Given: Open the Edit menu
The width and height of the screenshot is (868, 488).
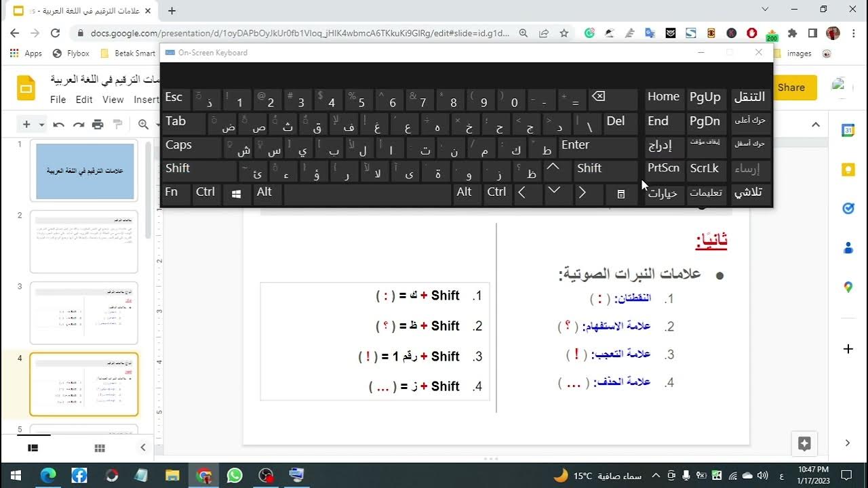Looking at the screenshot, I should tap(84, 100).
